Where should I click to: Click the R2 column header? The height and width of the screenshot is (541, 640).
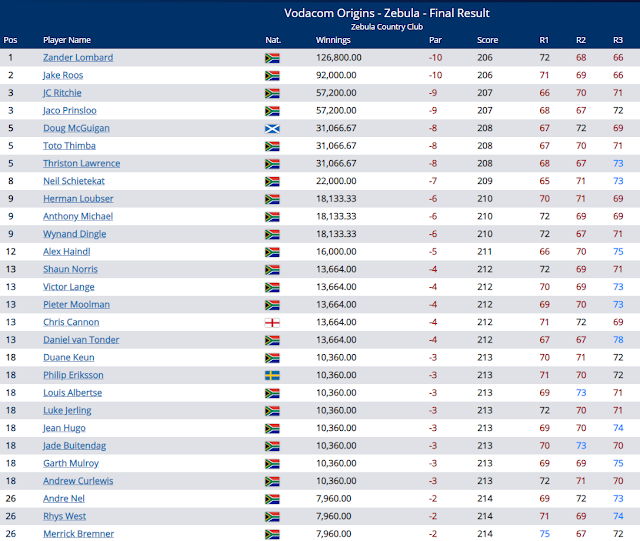pyautogui.click(x=581, y=40)
